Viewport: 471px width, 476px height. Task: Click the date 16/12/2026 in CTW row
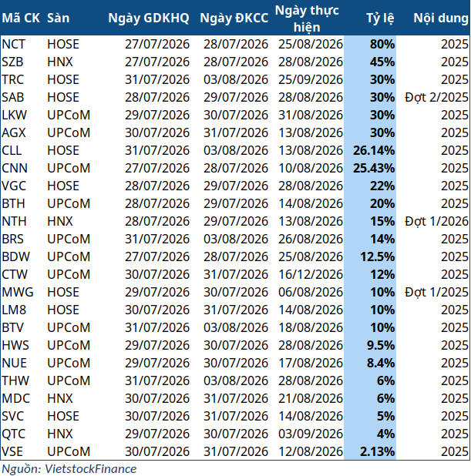coord(311,274)
